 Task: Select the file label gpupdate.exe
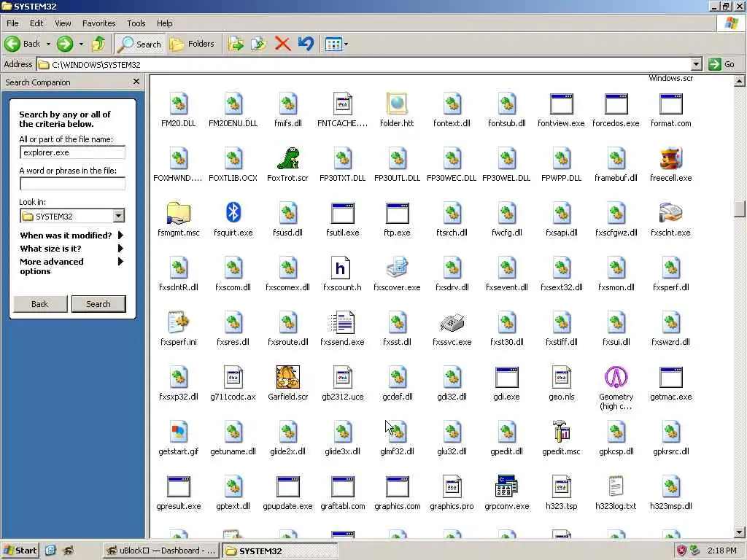pyautogui.click(x=287, y=506)
